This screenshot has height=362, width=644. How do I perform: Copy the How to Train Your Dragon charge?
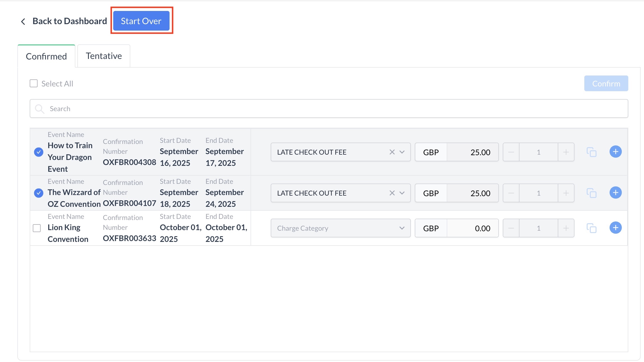(591, 152)
